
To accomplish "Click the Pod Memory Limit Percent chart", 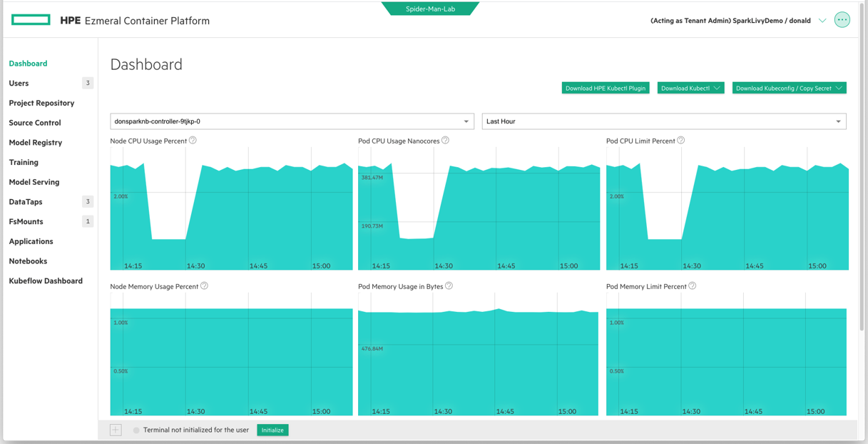I will pos(727,354).
